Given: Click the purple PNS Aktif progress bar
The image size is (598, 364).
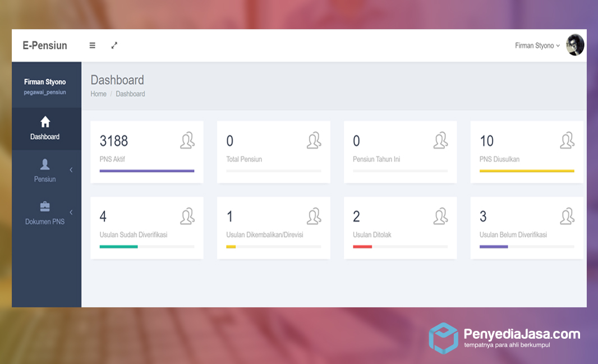Looking at the screenshot, I should coord(147,171).
